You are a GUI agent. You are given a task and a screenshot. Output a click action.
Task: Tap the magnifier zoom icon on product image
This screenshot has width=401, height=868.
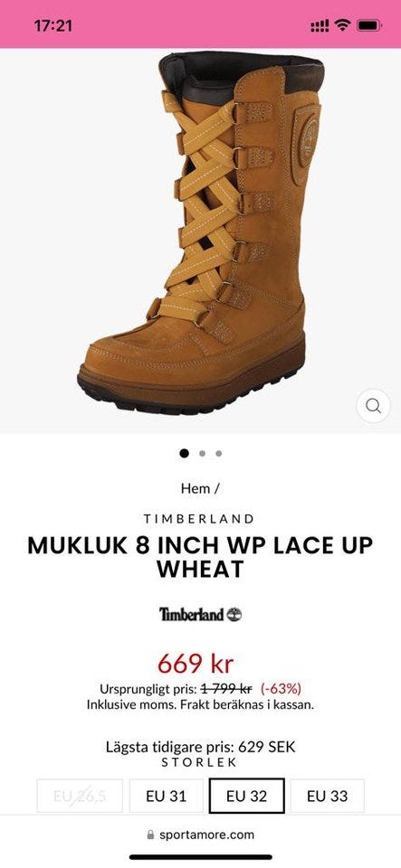pyautogui.click(x=373, y=406)
